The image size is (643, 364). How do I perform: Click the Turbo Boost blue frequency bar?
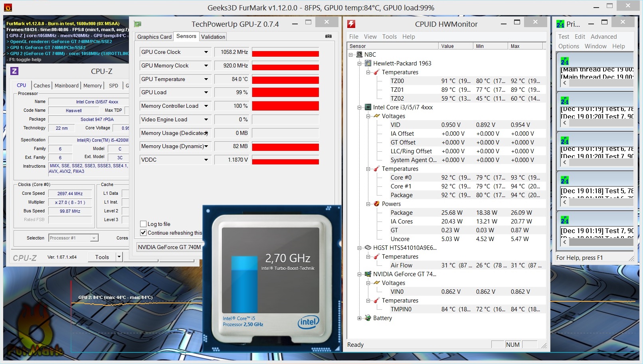click(x=245, y=285)
